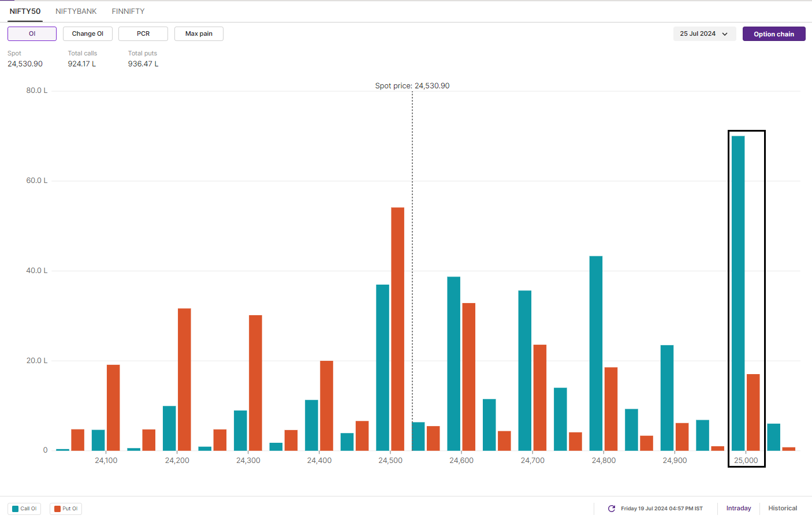Image resolution: width=812 pixels, height=519 pixels.
Task: Open the 25 Jul 2024 expiry dropdown
Action: click(705, 34)
